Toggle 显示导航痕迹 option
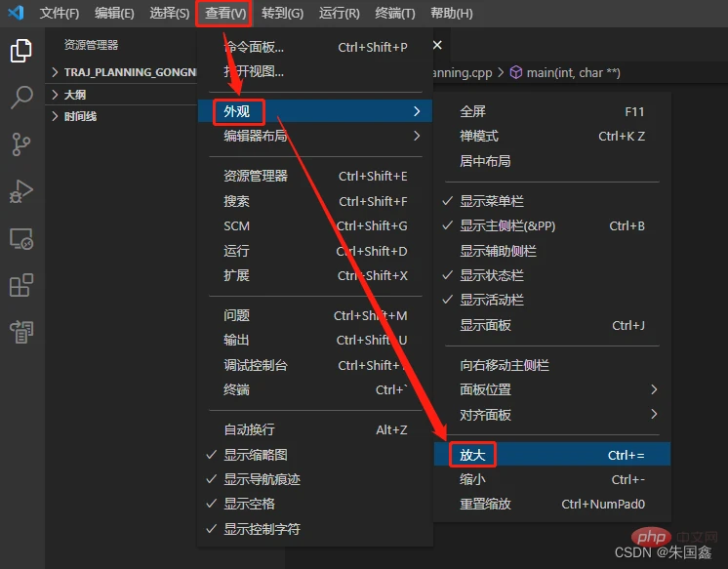 [x=315, y=479]
